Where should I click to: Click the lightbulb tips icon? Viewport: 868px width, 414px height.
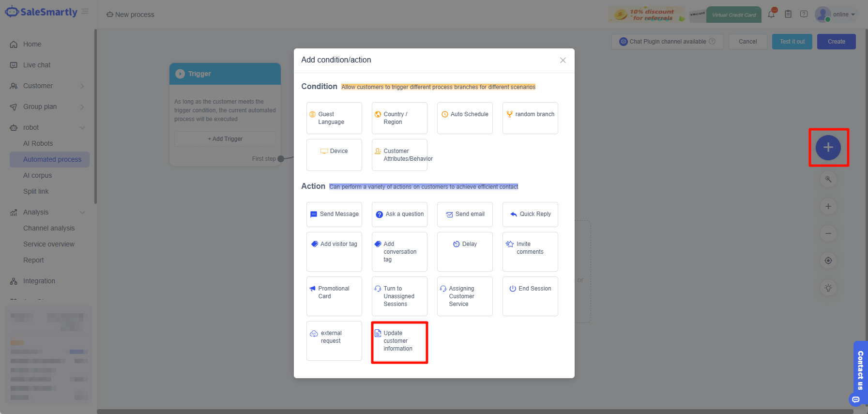point(828,288)
